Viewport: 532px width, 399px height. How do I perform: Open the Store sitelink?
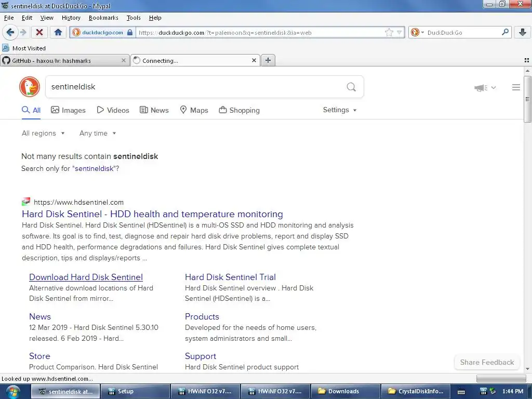(x=39, y=356)
